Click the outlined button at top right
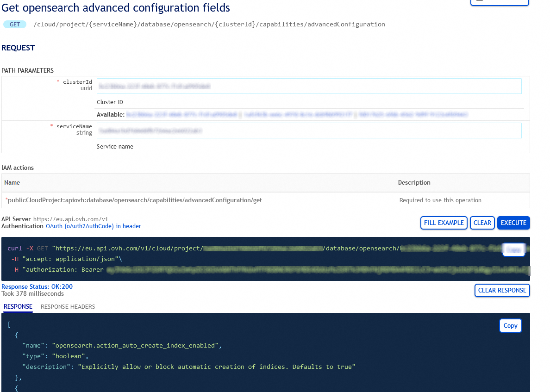This screenshot has width=550, height=392. [x=500, y=2]
